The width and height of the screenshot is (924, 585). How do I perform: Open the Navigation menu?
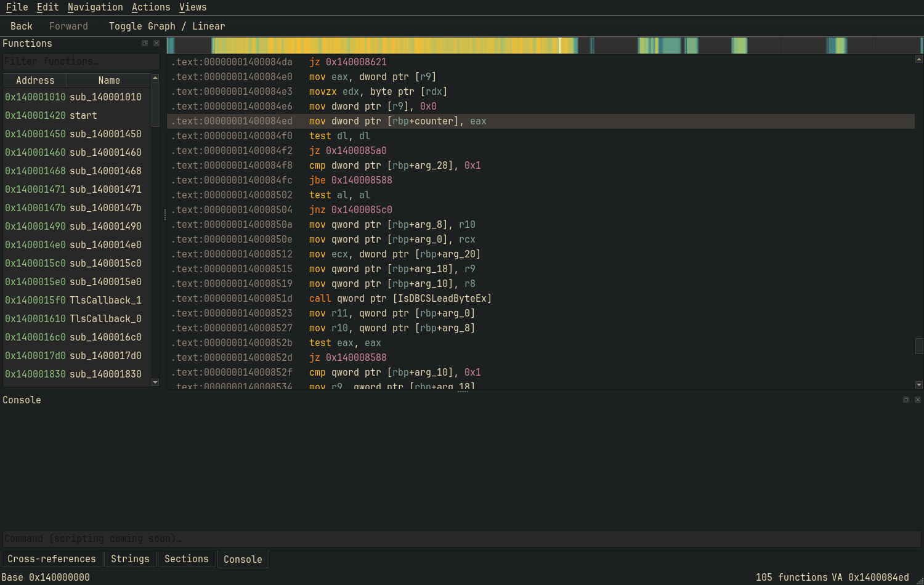click(95, 7)
